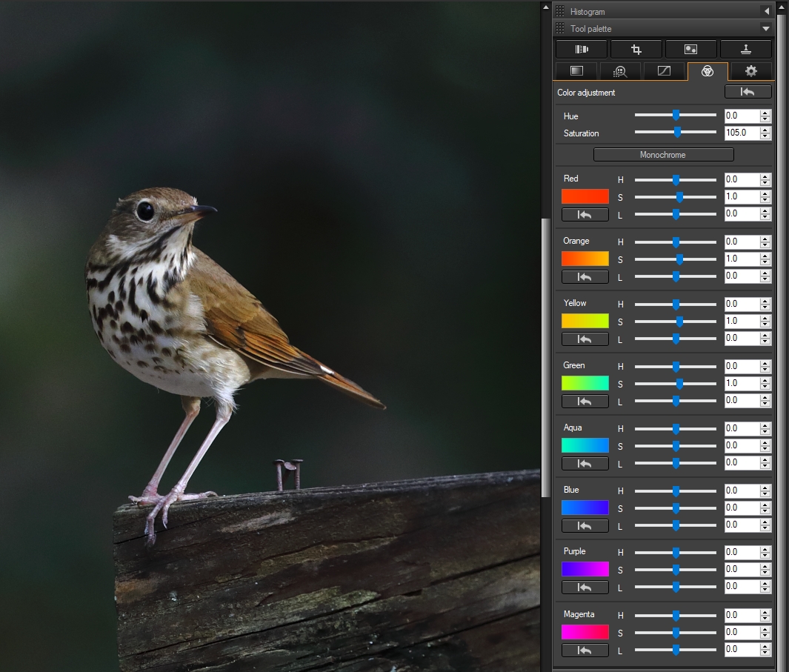The image size is (789, 672).
Task: Click the Blue color swatch
Action: click(585, 508)
